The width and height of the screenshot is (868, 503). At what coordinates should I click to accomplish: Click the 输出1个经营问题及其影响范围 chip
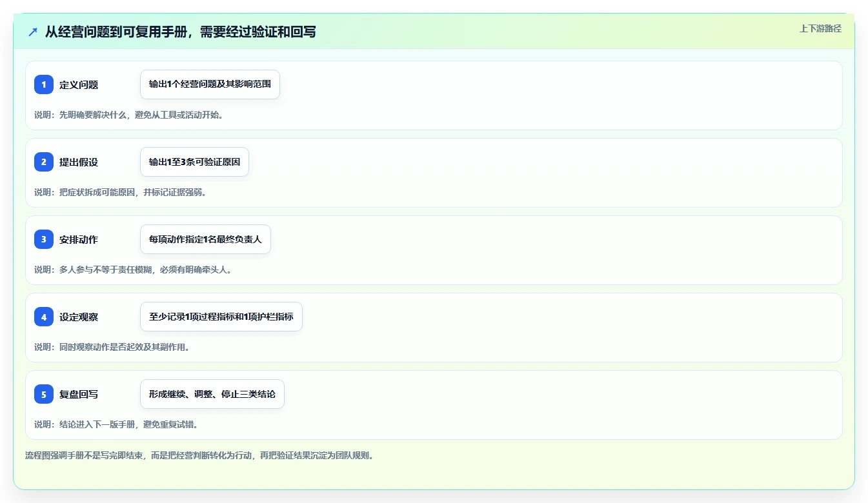click(210, 84)
